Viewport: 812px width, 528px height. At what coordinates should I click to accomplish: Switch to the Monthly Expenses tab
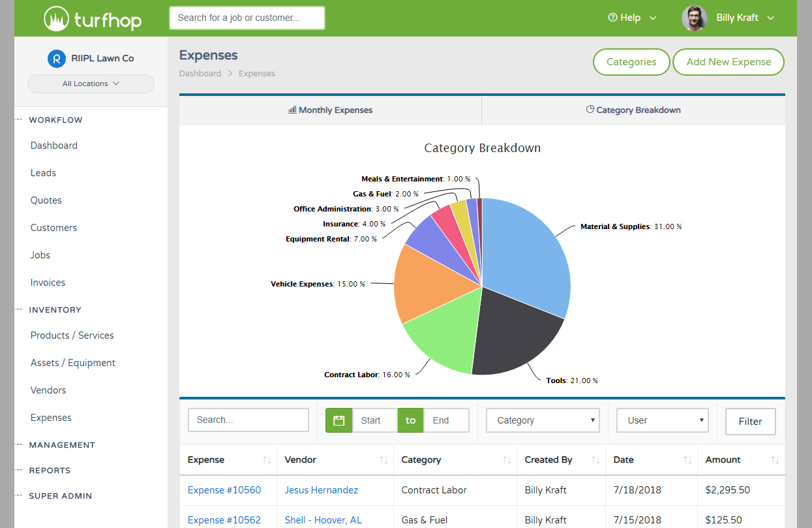point(330,110)
